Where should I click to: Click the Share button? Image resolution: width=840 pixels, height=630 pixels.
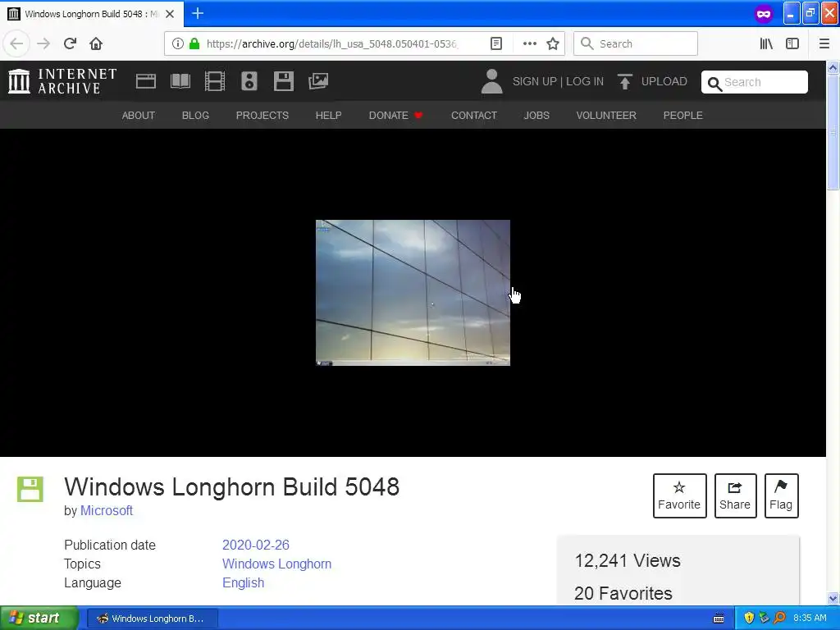coord(735,495)
